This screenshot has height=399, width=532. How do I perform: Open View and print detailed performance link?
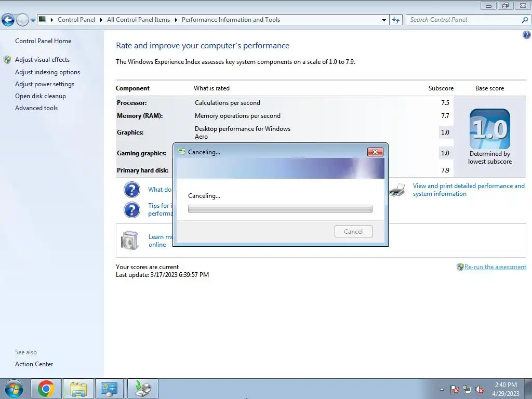tap(469, 190)
